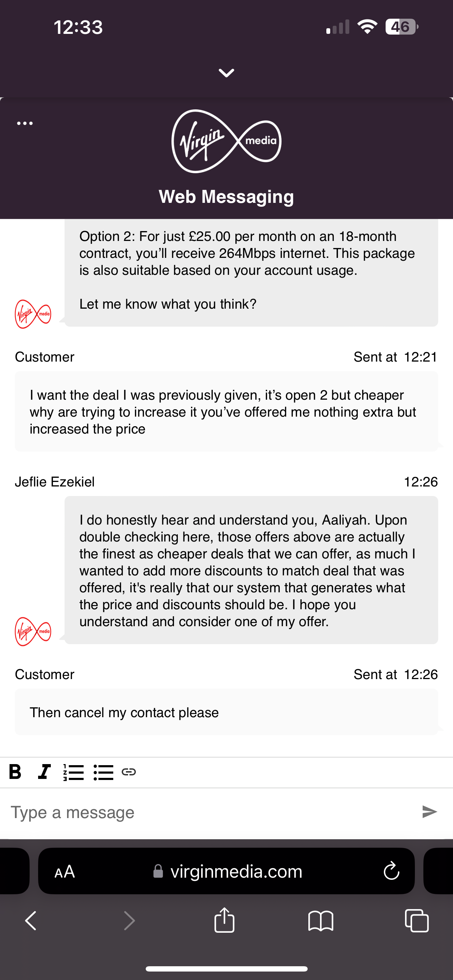Toggle bold text formatting
This screenshot has height=980, width=453.
[15, 772]
